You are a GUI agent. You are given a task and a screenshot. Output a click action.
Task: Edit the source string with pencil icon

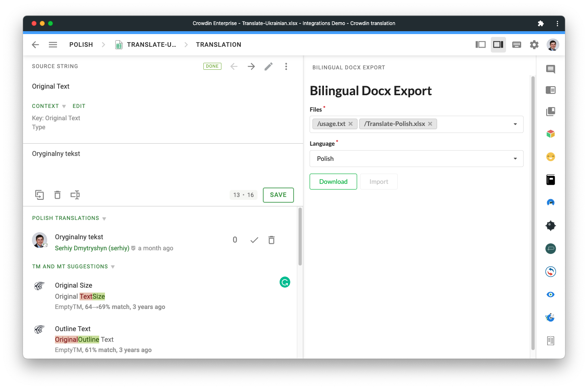tap(269, 66)
